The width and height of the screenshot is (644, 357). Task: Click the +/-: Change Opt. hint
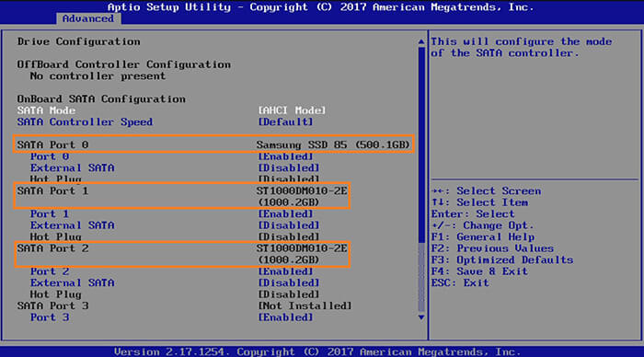483,225
